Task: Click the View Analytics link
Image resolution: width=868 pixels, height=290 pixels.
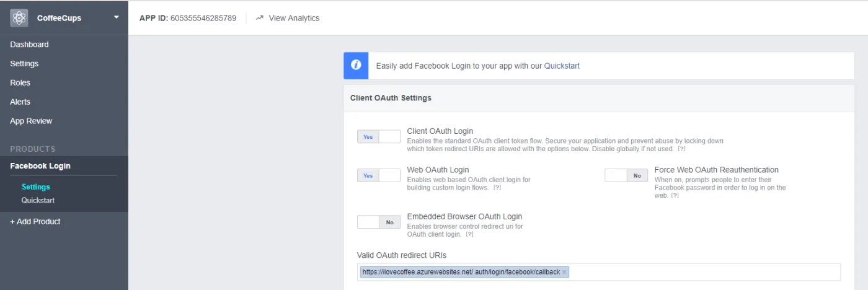Action: [x=294, y=18]
